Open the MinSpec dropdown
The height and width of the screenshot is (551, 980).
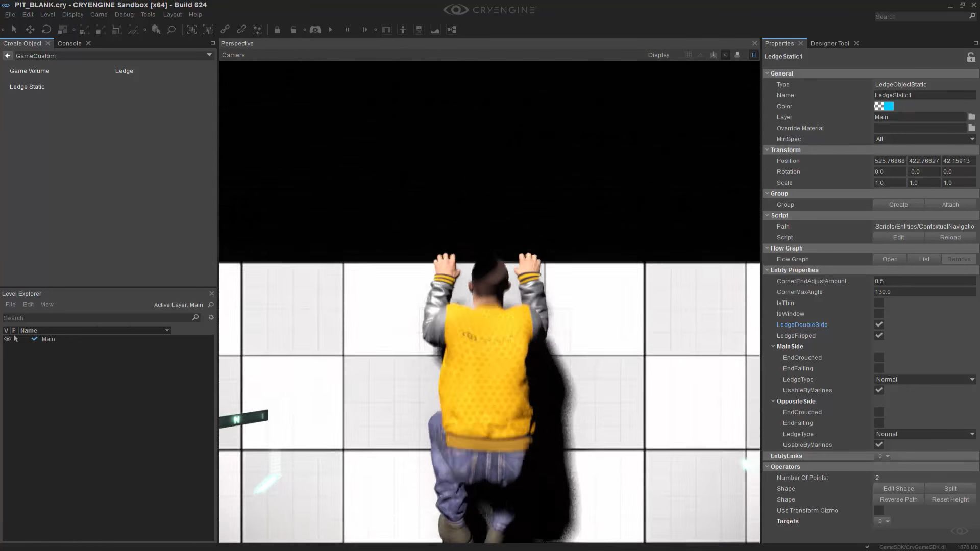coord(924,139)
